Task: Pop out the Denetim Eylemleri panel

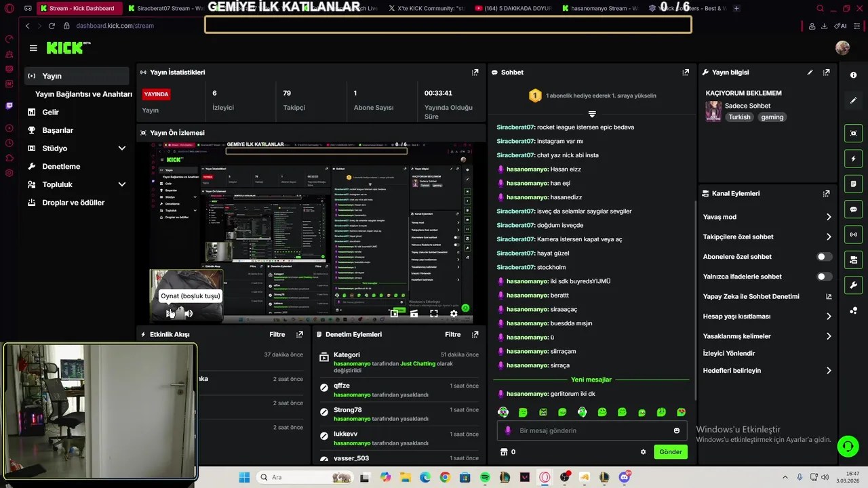Action: coord(475,334)
